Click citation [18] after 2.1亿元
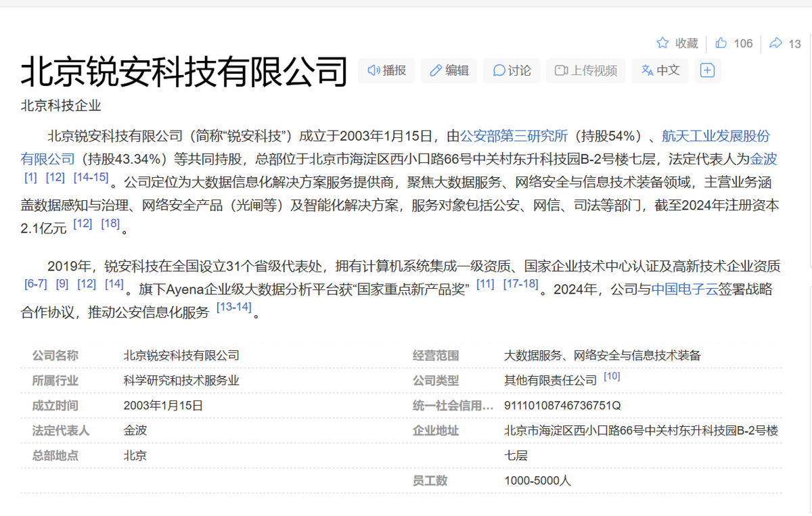812x516 pixels. (x=110, y=223)
